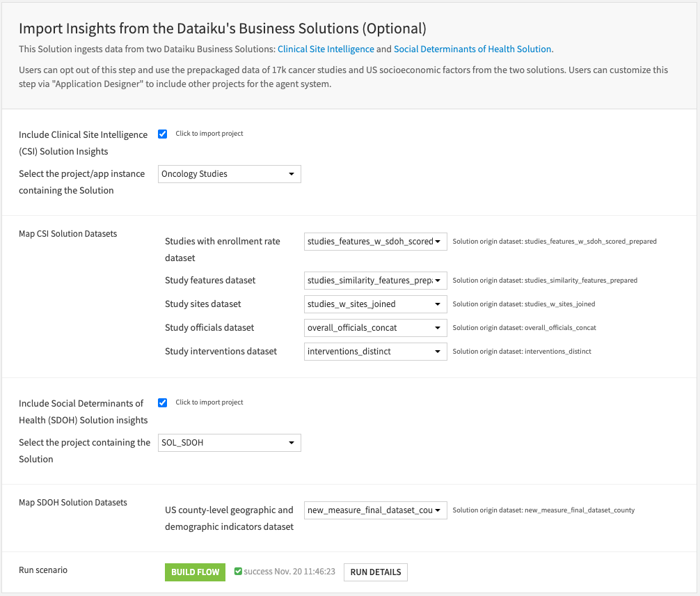Open the Study interventions dataset dropdown
This screenshot has width=700, height=596.
pos(376,352)
